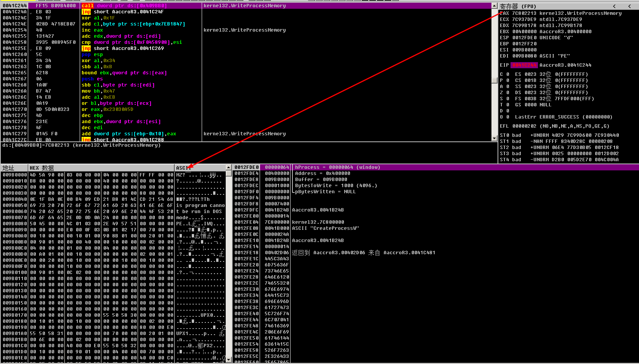Select ESI register value 009B0000

point(524,50)
